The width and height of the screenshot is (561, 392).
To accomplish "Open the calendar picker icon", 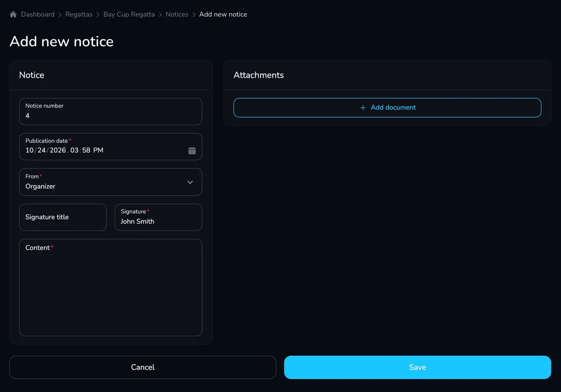I will tap(192, 150).
